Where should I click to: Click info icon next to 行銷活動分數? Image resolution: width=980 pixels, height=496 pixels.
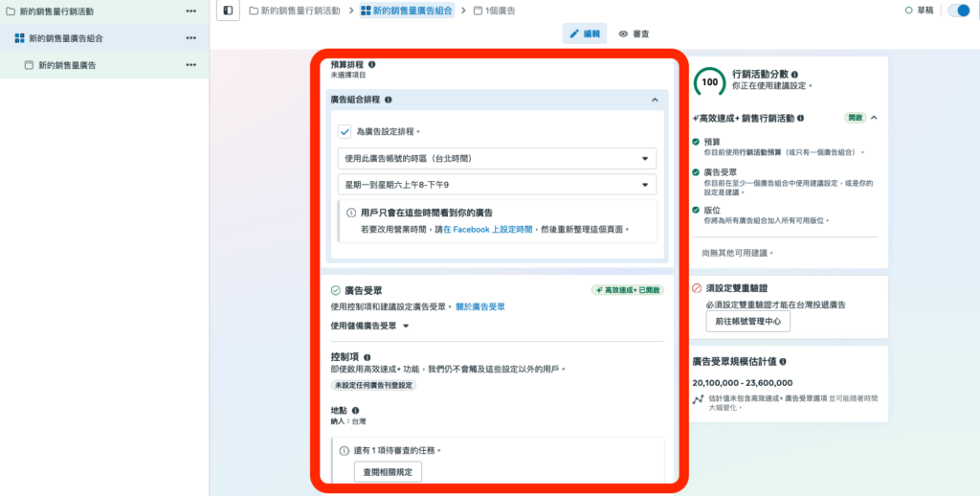(x=794, y=74)
